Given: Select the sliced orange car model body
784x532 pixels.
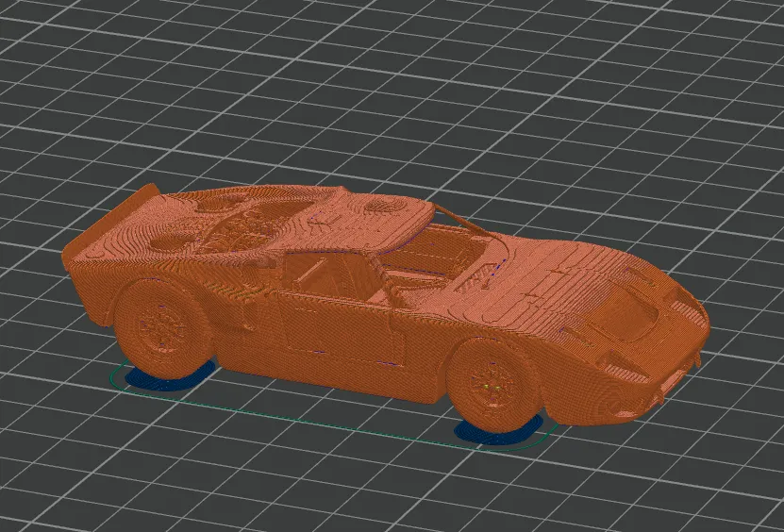Looking at the screenshot, I should [385, 305].
